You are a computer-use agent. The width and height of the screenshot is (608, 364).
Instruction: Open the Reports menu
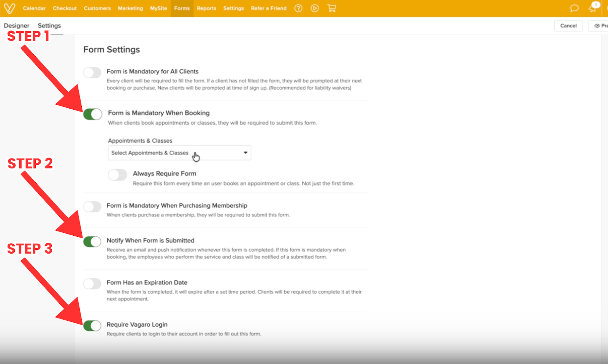pos(206,8)
